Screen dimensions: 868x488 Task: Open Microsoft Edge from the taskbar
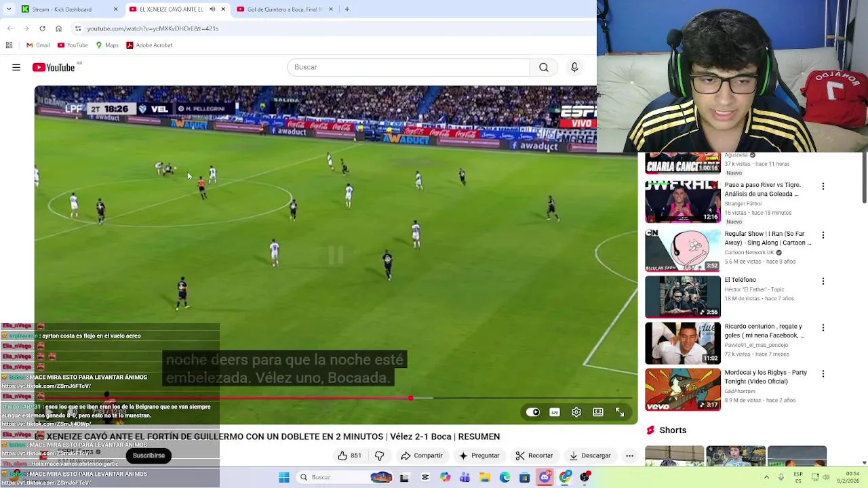pos(505,477)
